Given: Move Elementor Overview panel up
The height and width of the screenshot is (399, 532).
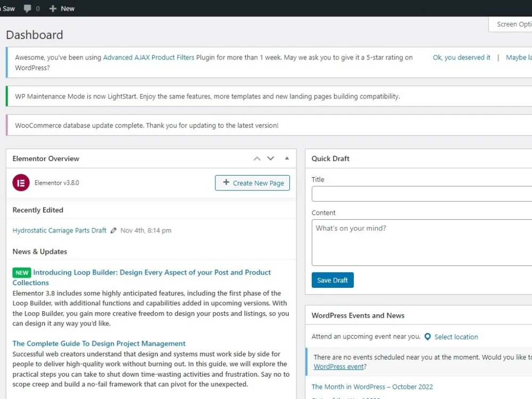Looking at the screenshot, I should tap(257, 159).
